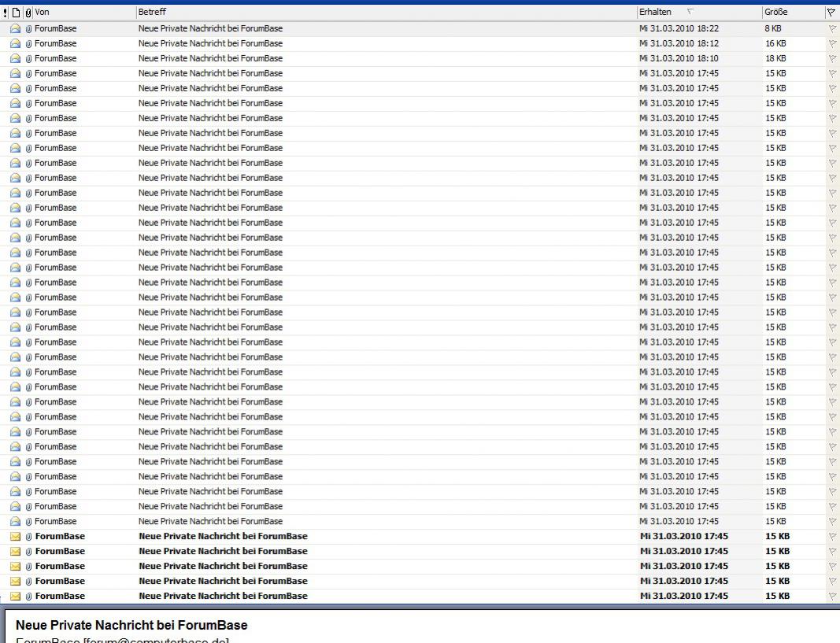The height and width of the screenshot is (643, 840).
Task: Reverse order via Erhalten sort arrow
Action: [x=690, y=11]
